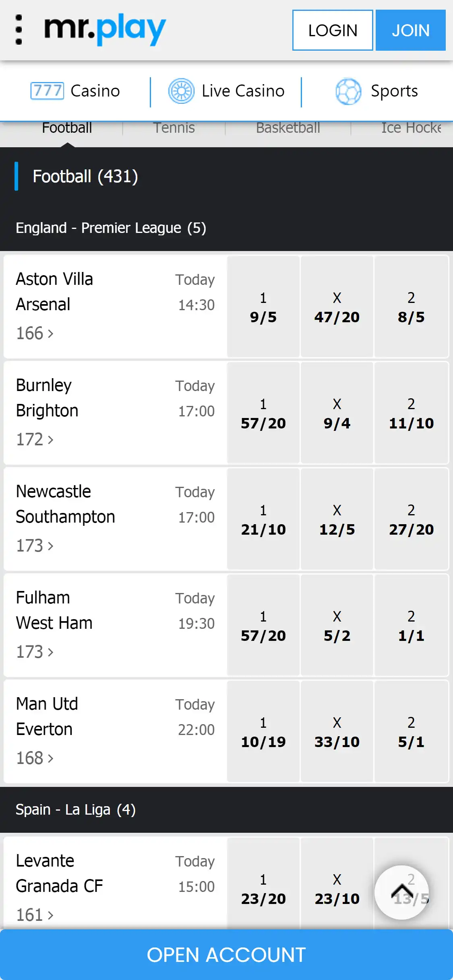
Task: Open Levante vs Granada CF 161 markets
Action: (x=35, y=915)
